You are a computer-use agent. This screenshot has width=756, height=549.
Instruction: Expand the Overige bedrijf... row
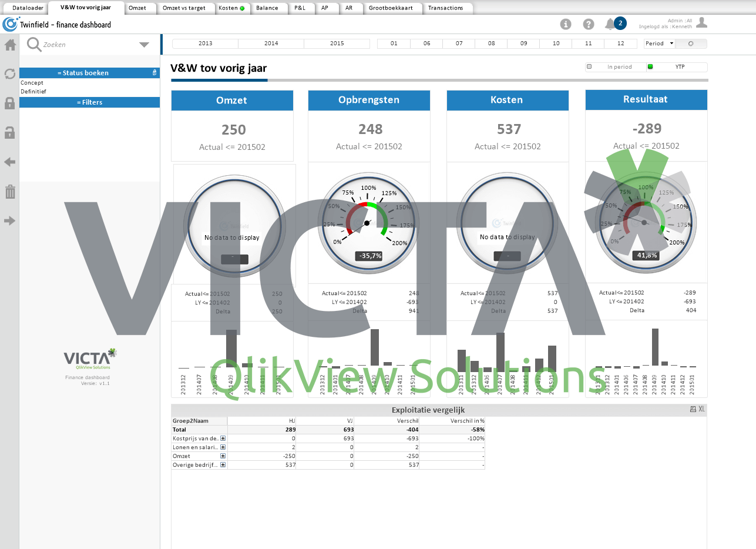223,465
